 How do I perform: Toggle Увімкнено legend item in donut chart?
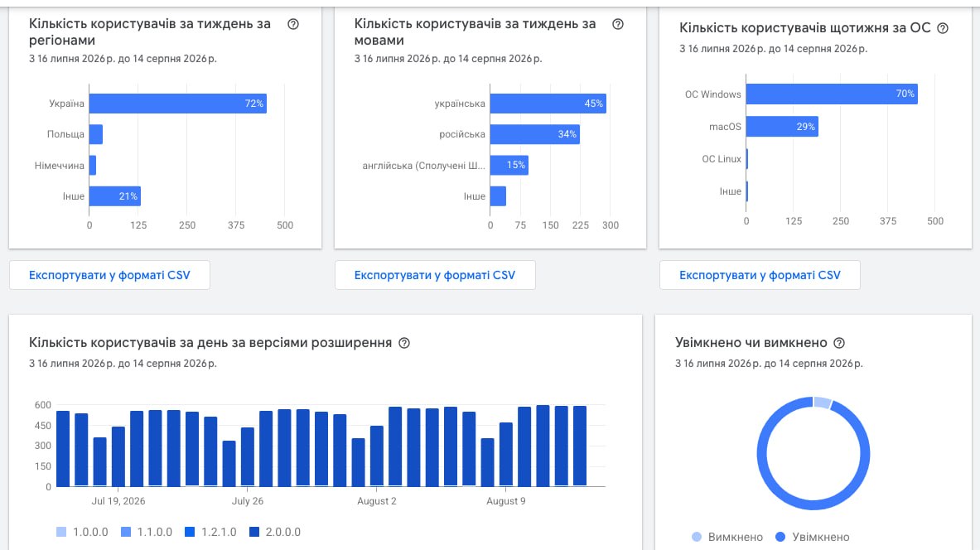813,537
